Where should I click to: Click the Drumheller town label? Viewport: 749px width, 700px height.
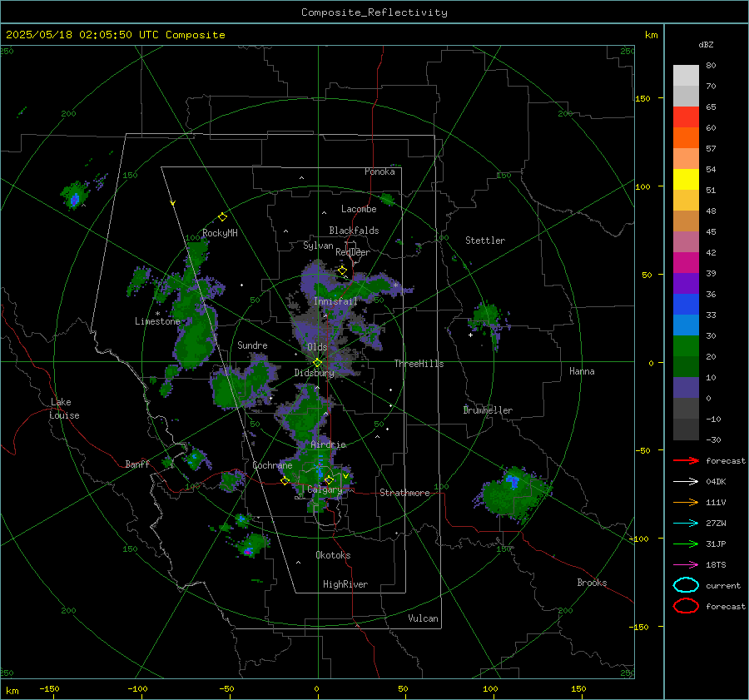point(488,410)
